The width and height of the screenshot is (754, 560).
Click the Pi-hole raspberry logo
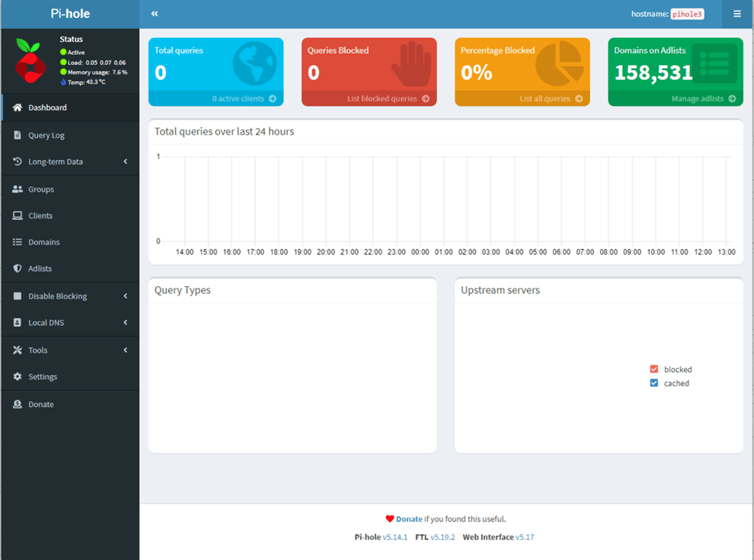31,61
